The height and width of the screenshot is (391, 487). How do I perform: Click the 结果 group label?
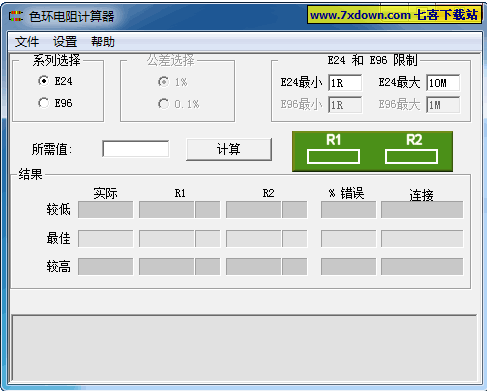click(x=30, y=174)
